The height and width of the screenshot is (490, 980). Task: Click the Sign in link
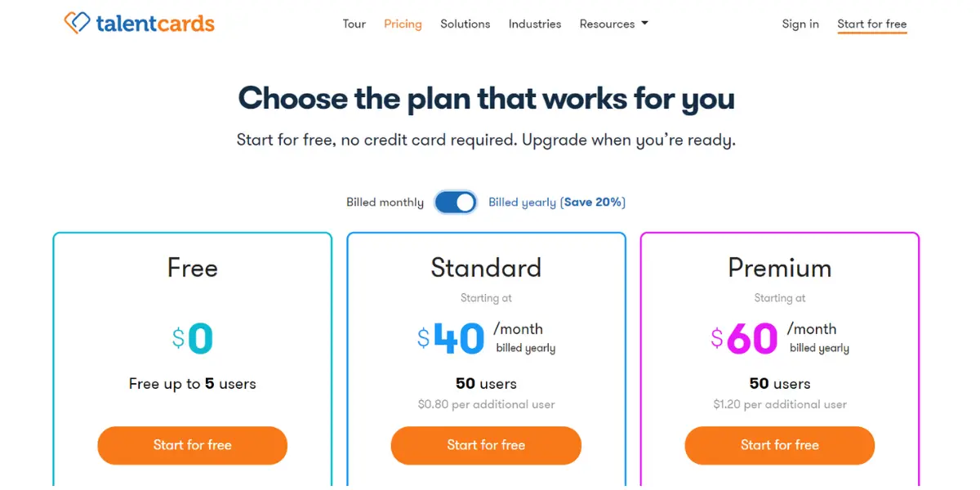click(800, 24)
